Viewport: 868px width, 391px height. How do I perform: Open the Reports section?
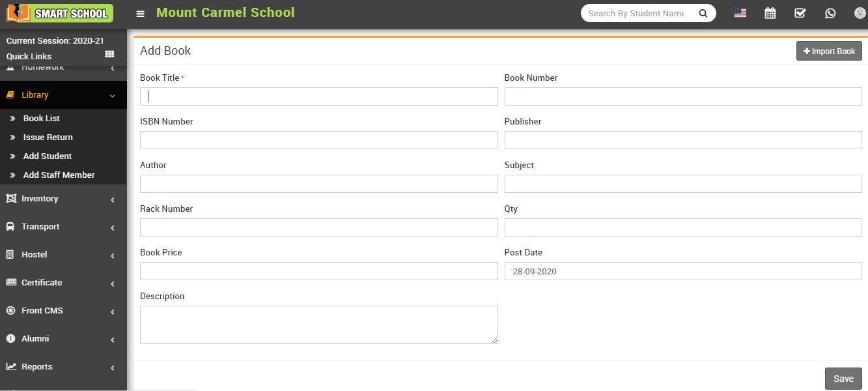coord(63,366)
